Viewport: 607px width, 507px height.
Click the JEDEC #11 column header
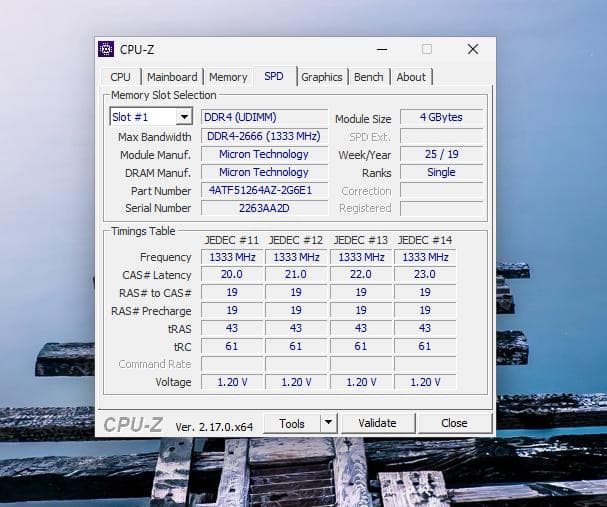click(x=232, y=240)
